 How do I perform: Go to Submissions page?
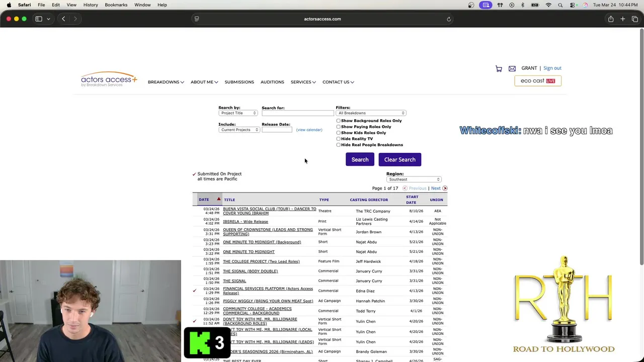click(x=239, y=82)
